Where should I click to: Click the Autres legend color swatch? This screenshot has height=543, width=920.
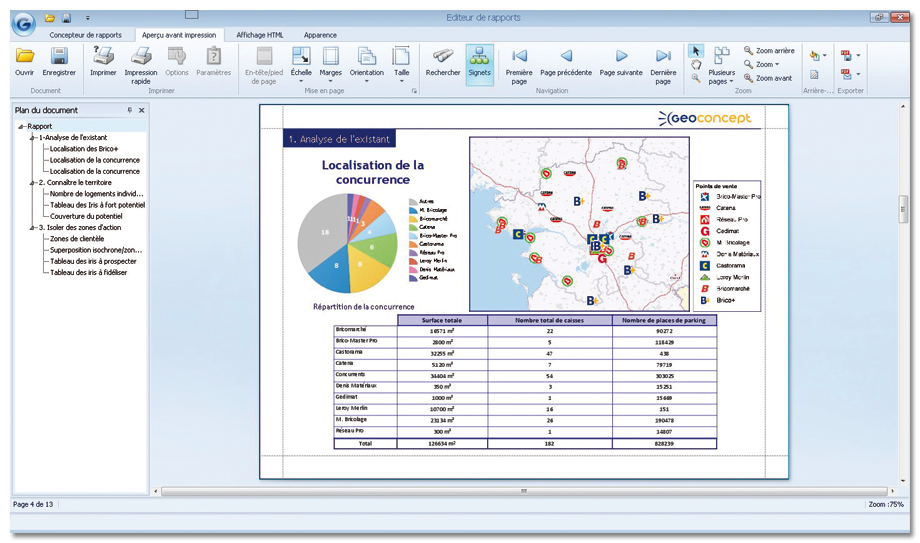tap(413, 201)
